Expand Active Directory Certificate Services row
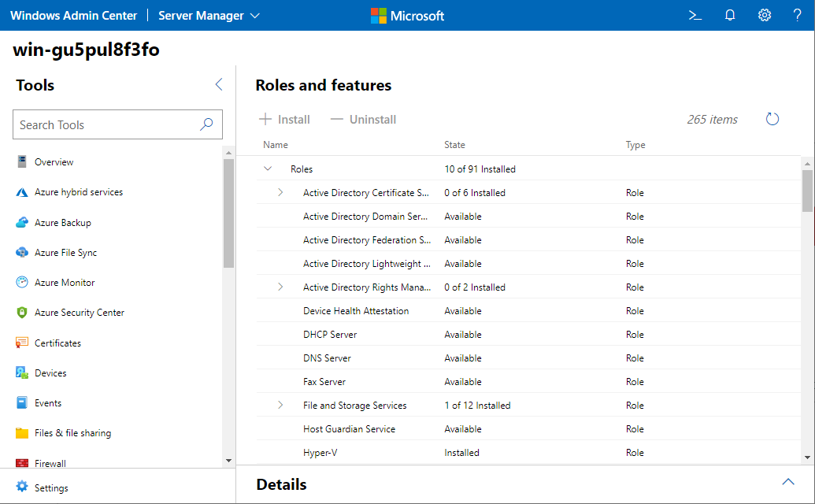The width and height of the screenshot is (815, 504). [280, 193]
